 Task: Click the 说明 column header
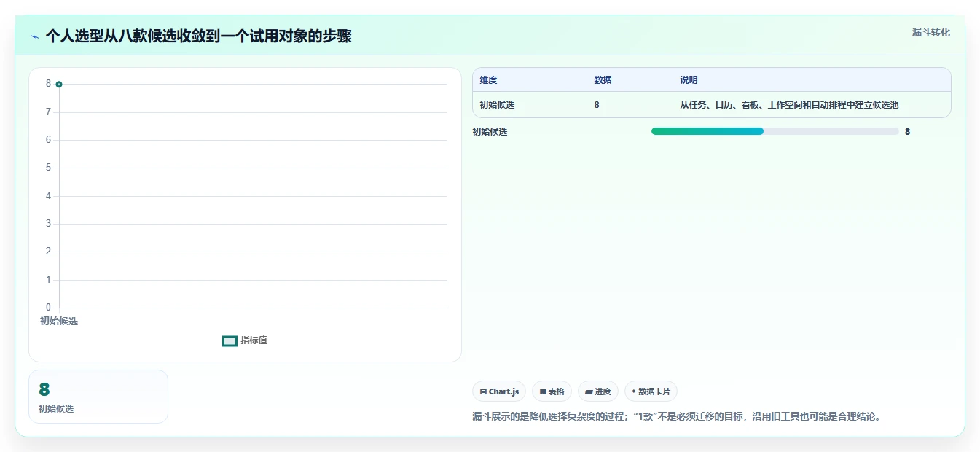[x=689, y=80]
